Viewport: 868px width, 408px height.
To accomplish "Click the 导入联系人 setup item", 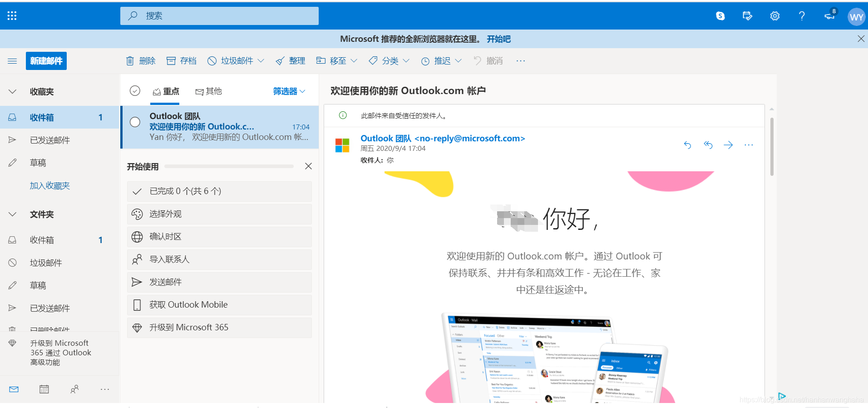I will point(219,259).
